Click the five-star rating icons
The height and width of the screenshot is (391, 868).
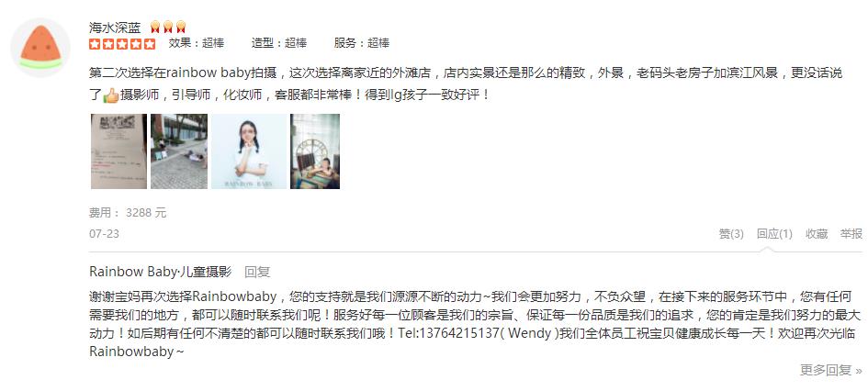tap(122, 44)
